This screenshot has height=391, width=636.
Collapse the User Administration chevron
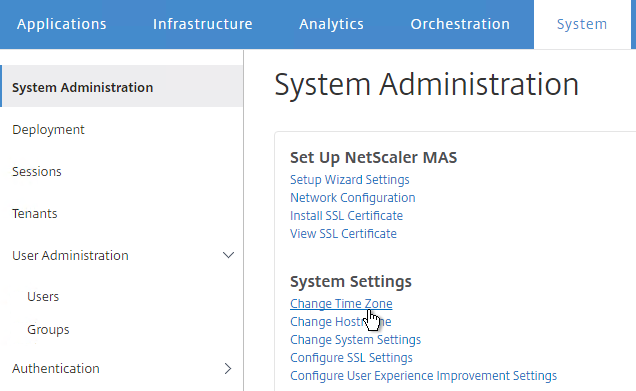(x=228, y=255)
